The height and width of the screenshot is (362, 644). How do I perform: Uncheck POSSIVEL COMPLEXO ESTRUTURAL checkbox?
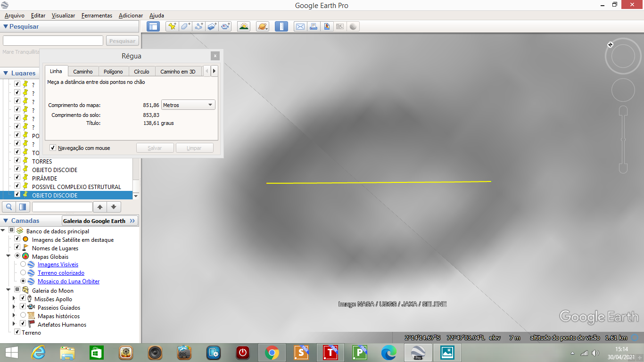pyautogui.click(x=17, y=186)
